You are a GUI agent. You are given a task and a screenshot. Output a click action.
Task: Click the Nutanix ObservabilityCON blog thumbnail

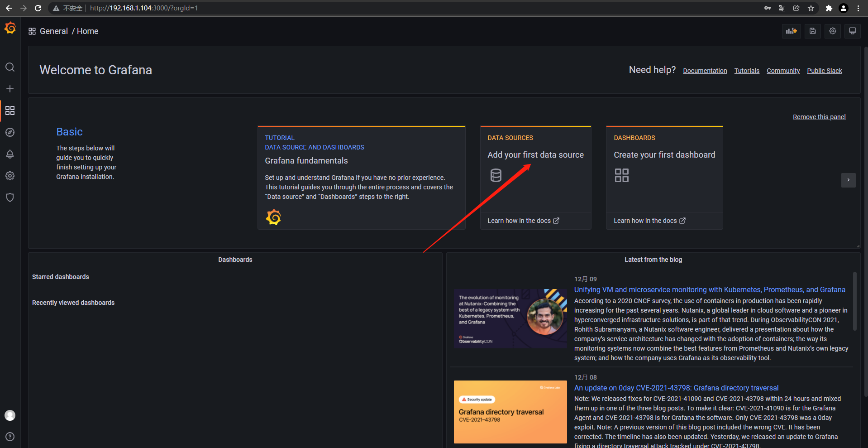[x=510, y=319]
